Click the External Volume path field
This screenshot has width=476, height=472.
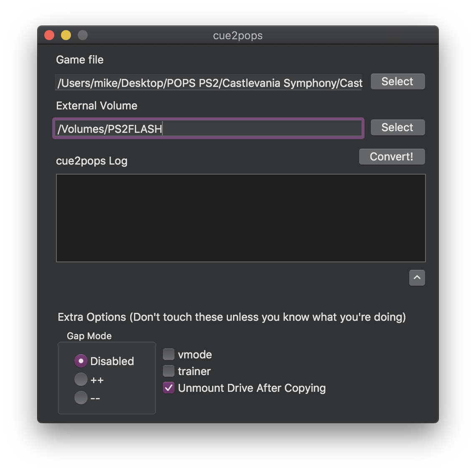(x=208, y=129)
